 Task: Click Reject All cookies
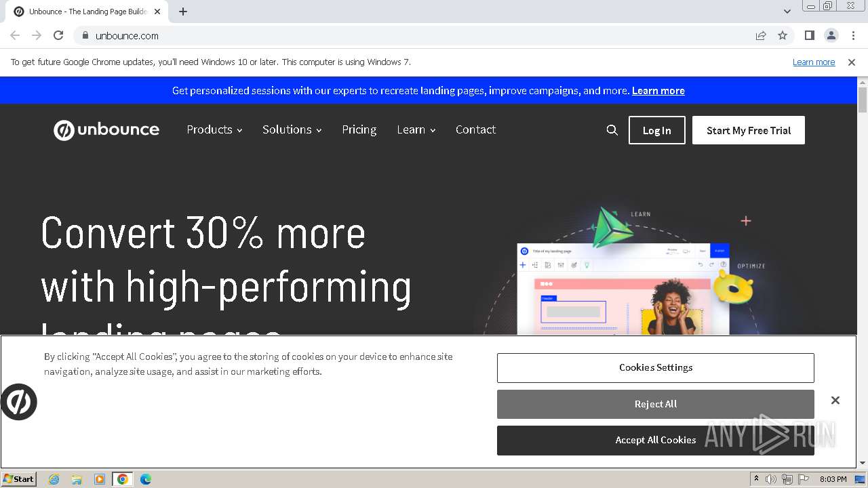tap(656, 404)
